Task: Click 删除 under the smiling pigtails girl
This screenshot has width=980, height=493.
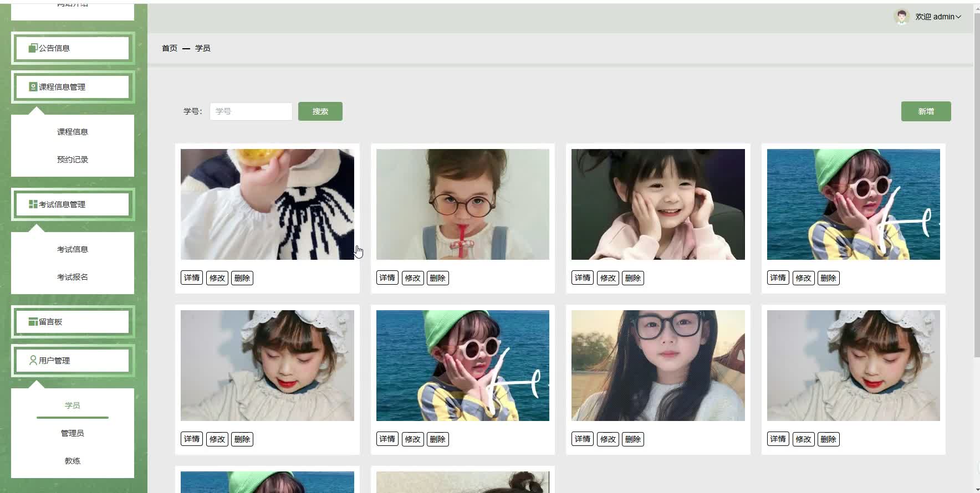Action: (x=633, y=278)
